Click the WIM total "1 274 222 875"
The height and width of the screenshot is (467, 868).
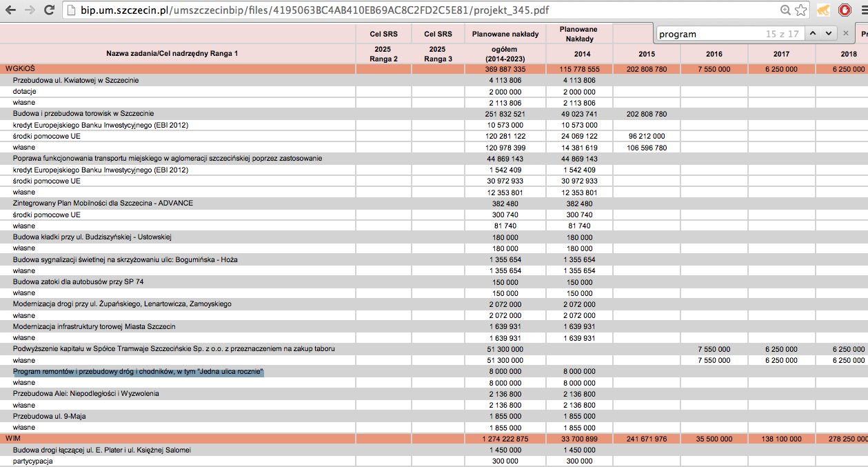coord(505,439)
